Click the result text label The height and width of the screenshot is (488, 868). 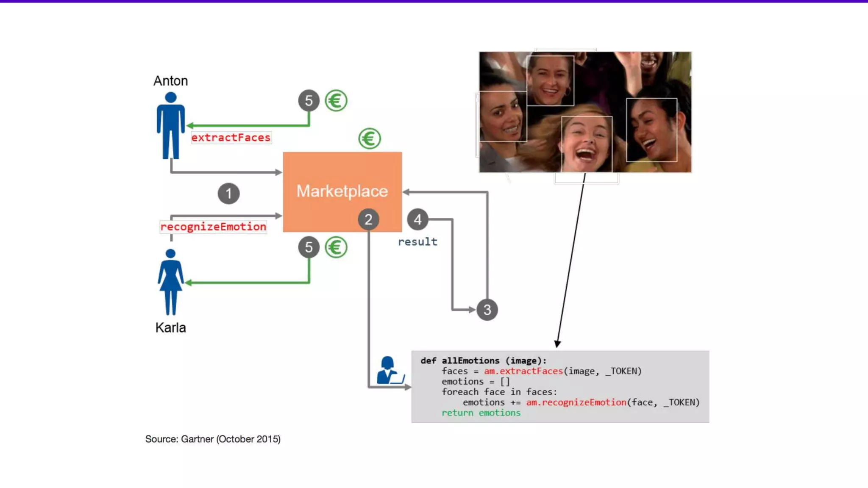(x=417, y=242)
